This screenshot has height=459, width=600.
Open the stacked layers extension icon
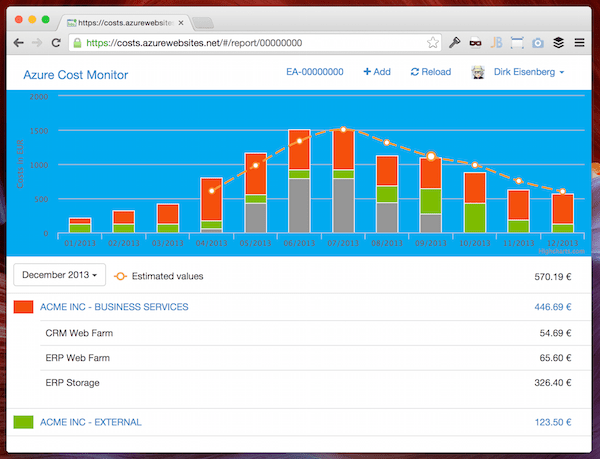[x=559, y=42]
